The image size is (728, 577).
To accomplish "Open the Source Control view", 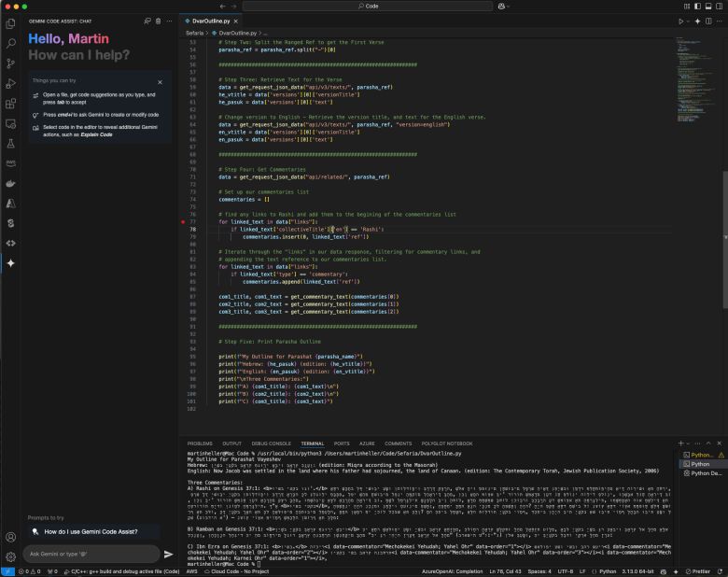I will point(11,63).
